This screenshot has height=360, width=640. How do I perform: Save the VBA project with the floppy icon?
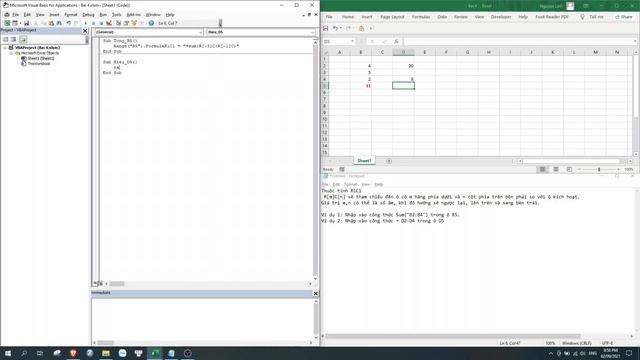click(26, 23)
